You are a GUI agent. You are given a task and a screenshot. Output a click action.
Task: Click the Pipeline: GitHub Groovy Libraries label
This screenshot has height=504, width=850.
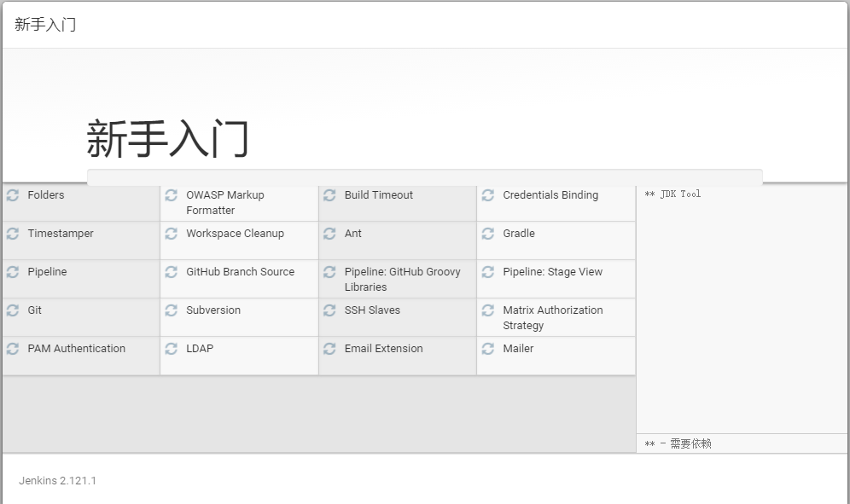tap(402, 280)
